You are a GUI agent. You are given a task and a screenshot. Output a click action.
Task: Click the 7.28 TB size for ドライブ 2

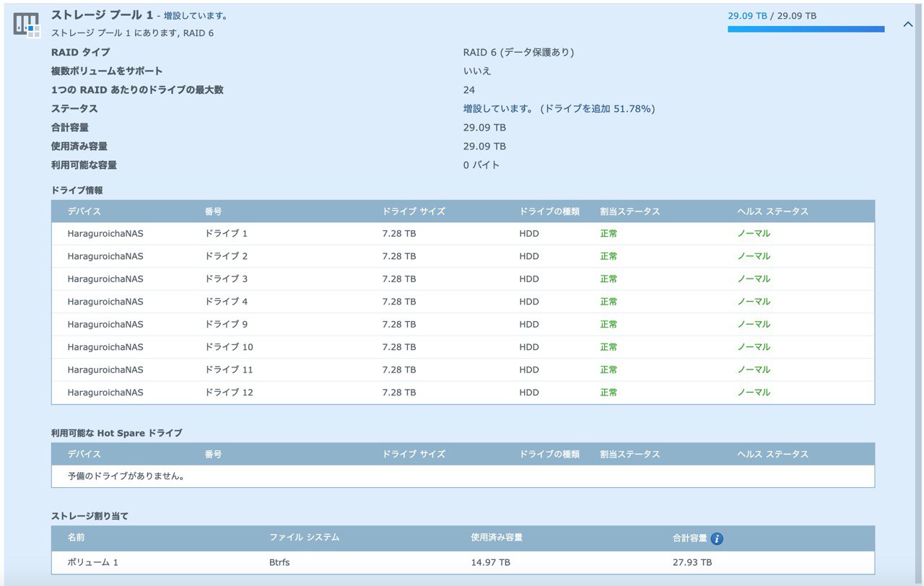(x=399, y=256)
